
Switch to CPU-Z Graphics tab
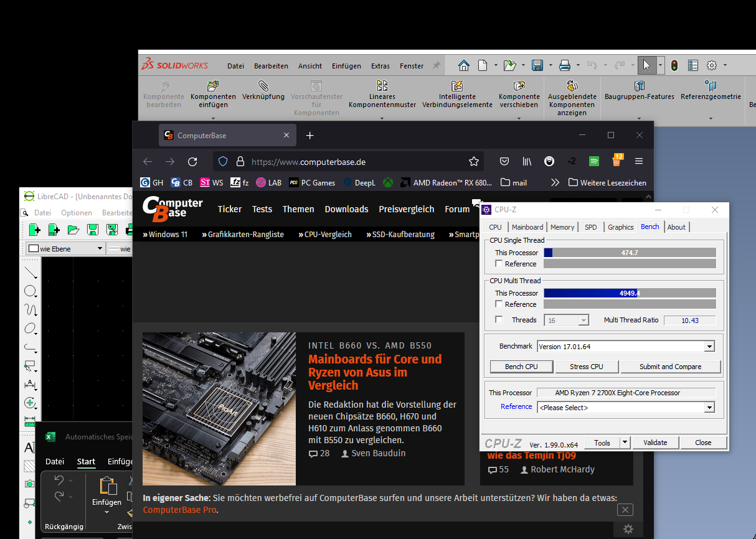621,227
